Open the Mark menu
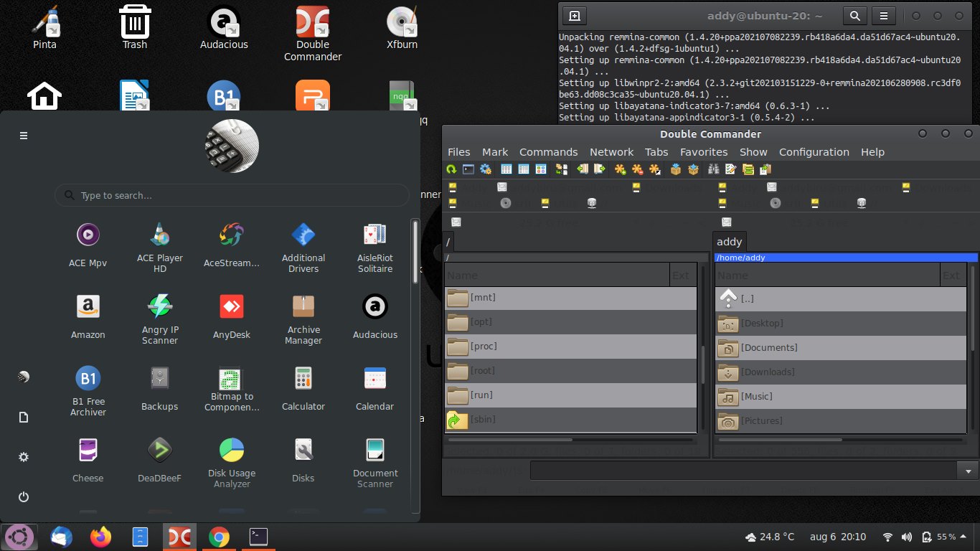 (x=495, y=152)
